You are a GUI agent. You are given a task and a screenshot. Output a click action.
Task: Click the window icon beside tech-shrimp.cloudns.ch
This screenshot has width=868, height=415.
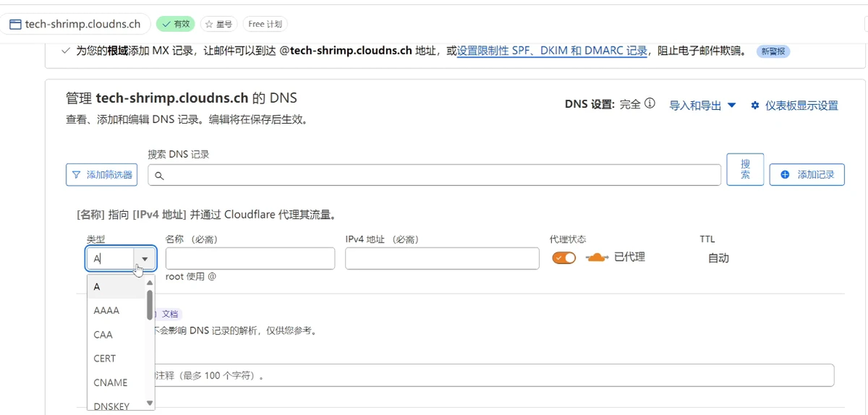click(15, 24)
